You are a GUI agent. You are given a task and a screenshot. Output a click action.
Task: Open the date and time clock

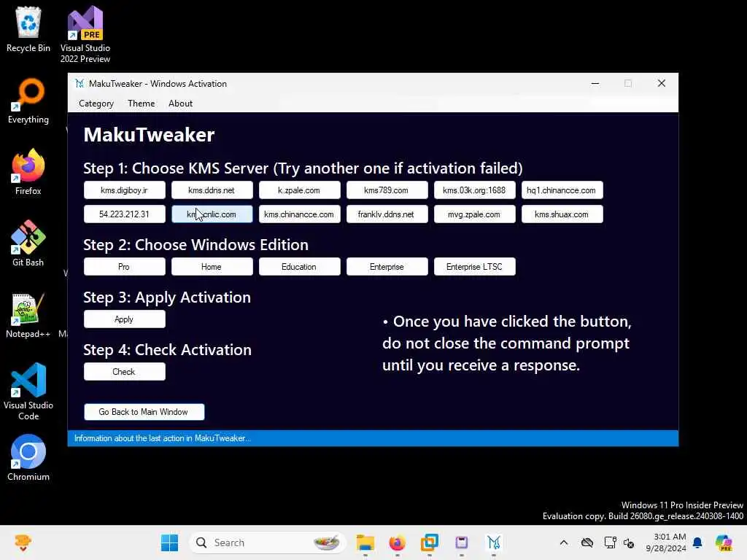[666, 542]
